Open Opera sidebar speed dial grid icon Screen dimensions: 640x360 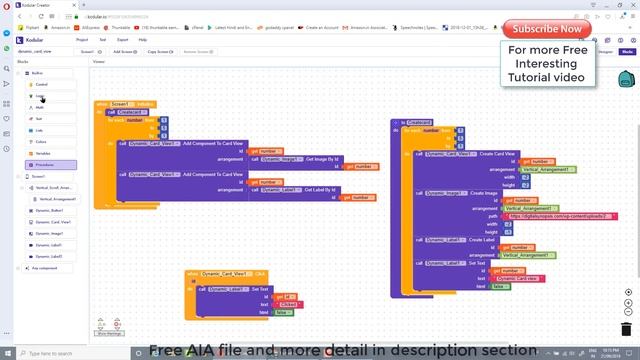coord(7,104)
